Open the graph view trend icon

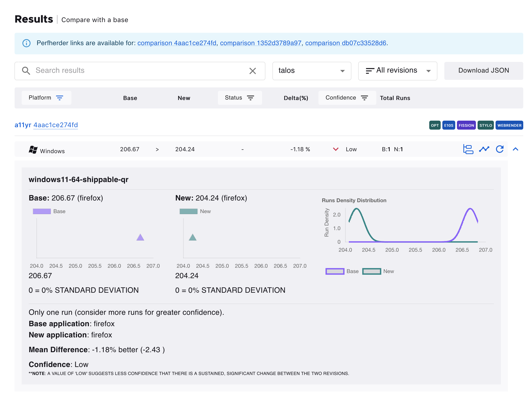click(484, 149)
